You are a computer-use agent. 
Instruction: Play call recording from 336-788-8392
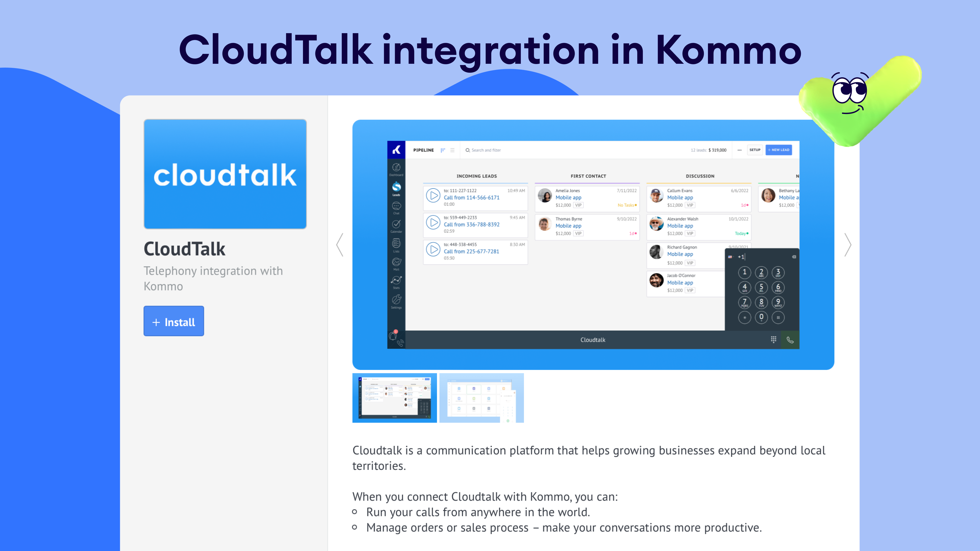[433, 222]
